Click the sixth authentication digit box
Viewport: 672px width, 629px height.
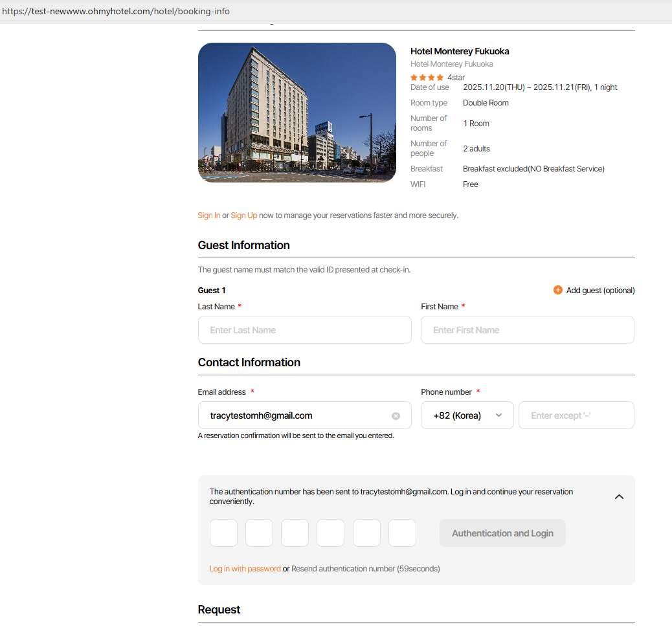pos(402,533)
